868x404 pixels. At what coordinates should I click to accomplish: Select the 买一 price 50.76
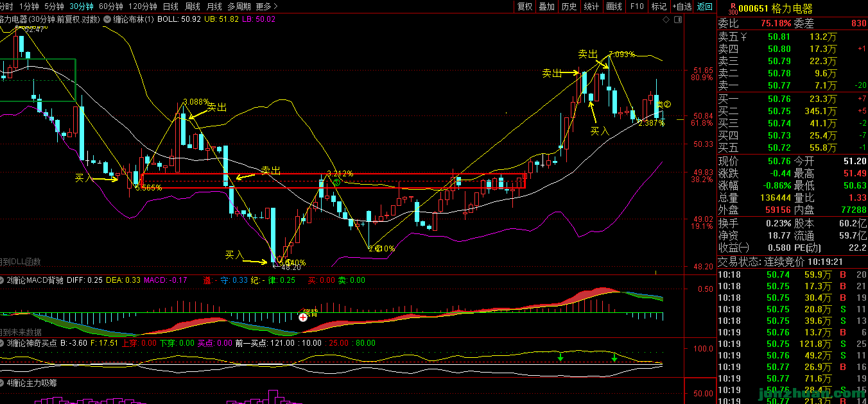779,99
